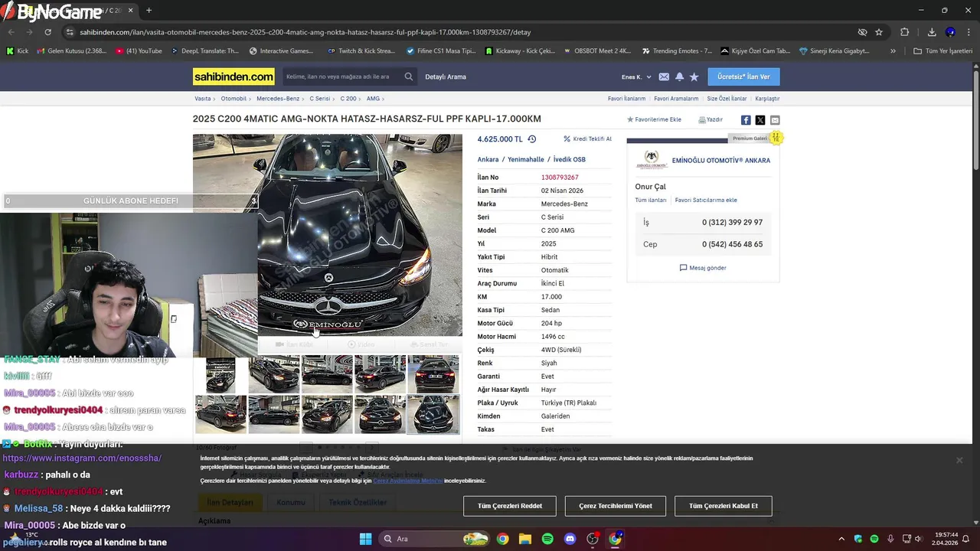Viewport: 980px width, 551px height.
Task: Expand hidden bookmarks chevron
Action: click(x=893, y=51)
